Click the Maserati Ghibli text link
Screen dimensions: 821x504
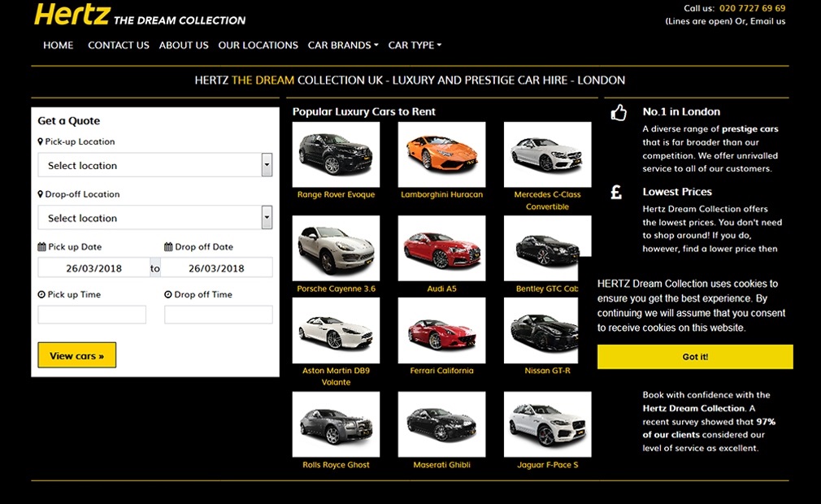click(x=442, y=465)
